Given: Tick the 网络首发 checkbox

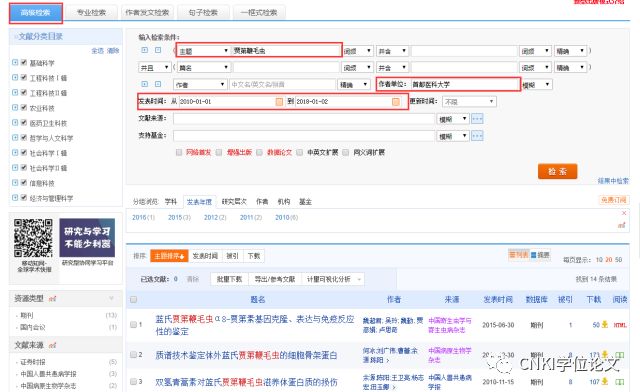Looking at the screenshot, I should 179,152.
